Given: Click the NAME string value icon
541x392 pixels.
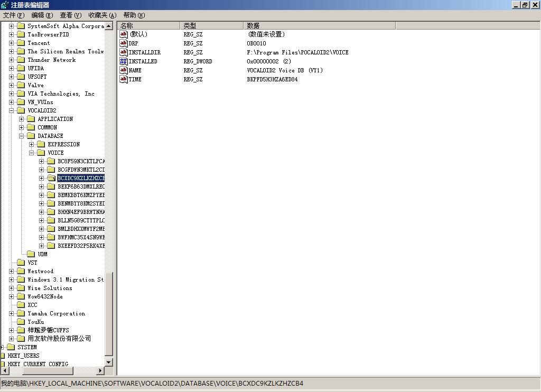Looking at the screenshot, I should [x=124, y=70].
